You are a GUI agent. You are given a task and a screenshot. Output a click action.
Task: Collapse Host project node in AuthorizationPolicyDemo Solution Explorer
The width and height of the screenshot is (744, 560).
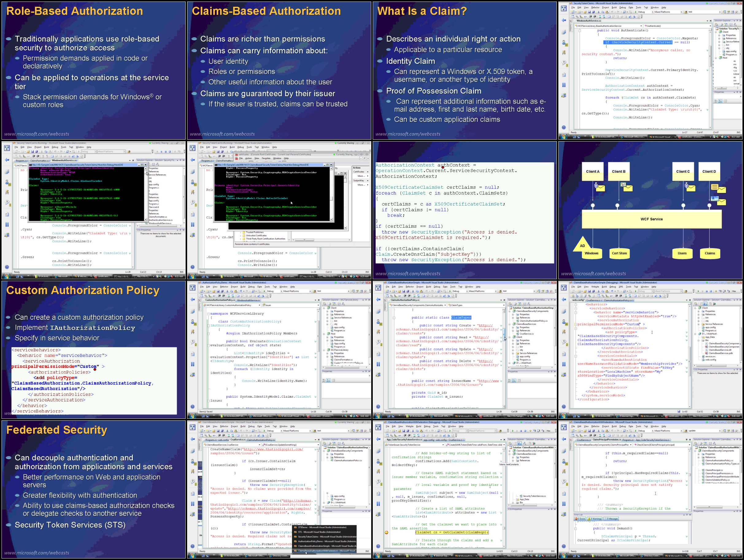pos(324,334)
